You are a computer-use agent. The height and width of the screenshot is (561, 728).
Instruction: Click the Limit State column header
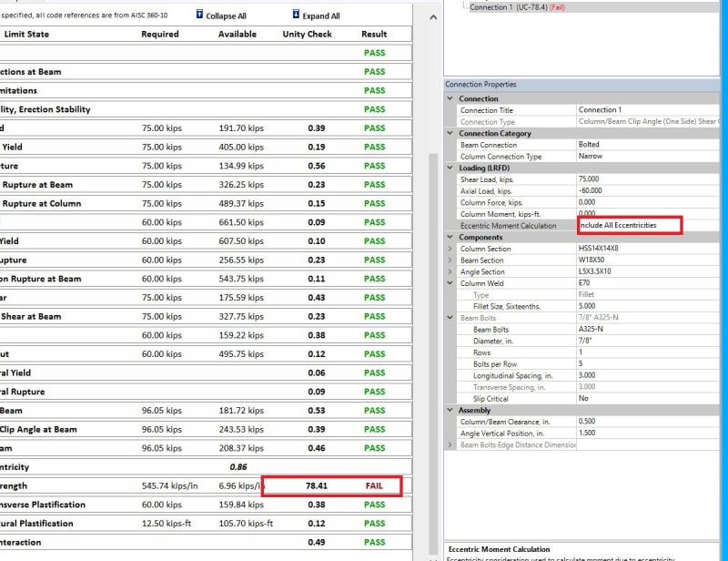26,34
